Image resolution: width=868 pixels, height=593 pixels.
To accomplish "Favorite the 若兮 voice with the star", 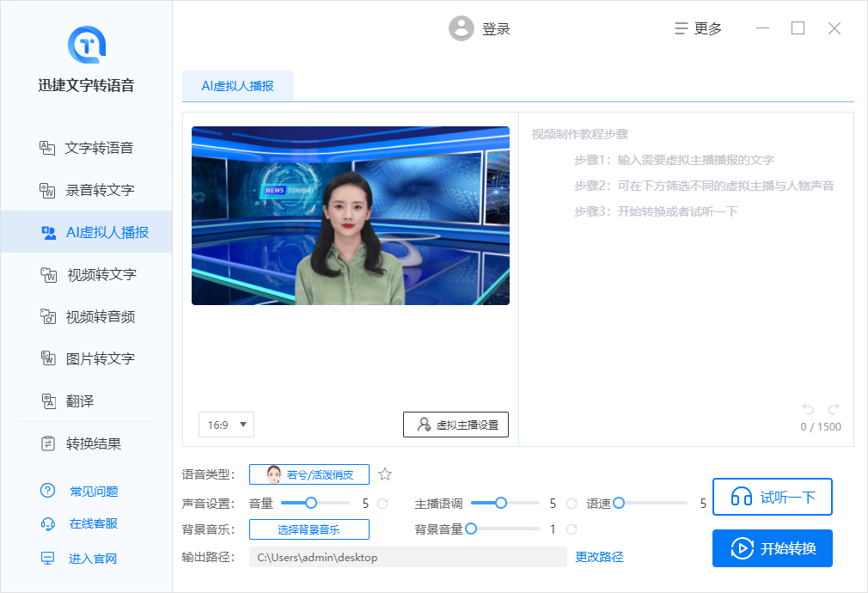I will pos(384,474).
